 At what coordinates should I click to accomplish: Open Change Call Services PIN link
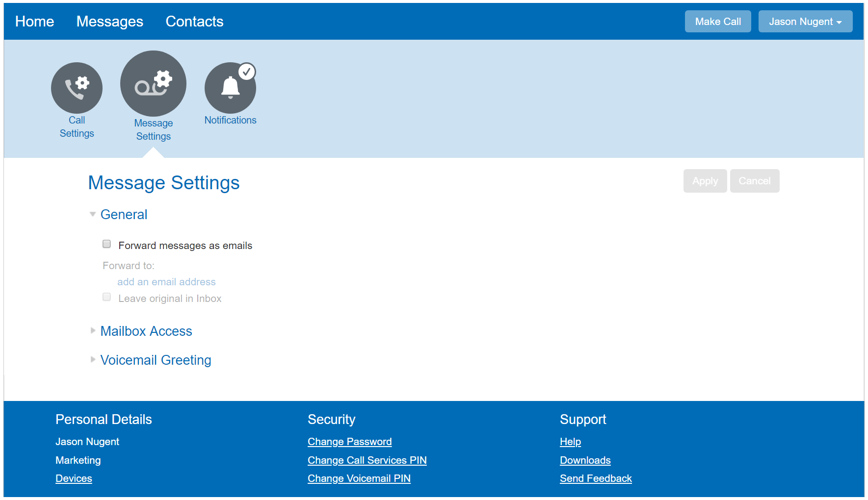click(367, 460)
